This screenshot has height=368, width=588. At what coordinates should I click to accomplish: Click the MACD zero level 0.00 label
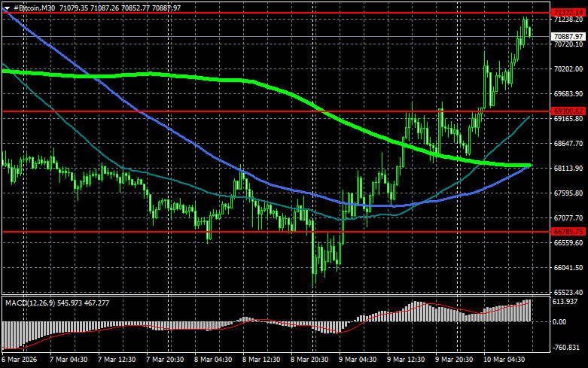(x=559, y=322)
